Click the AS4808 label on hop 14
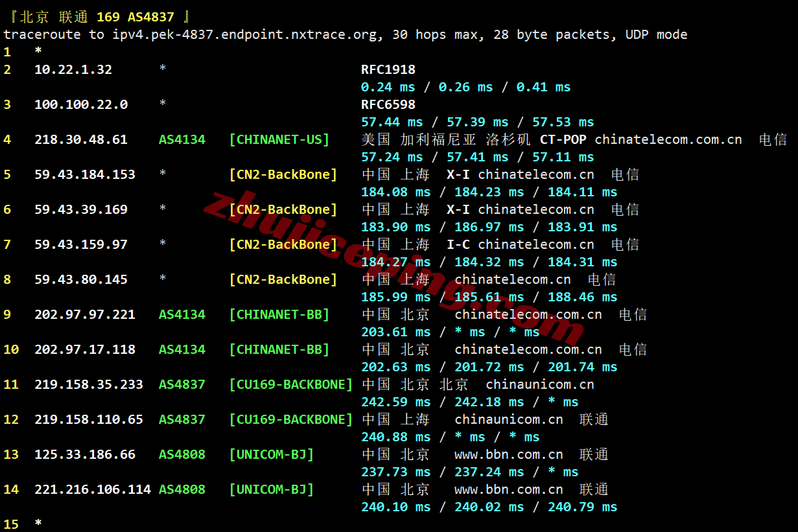798x532 pixels. coord(182,489)
